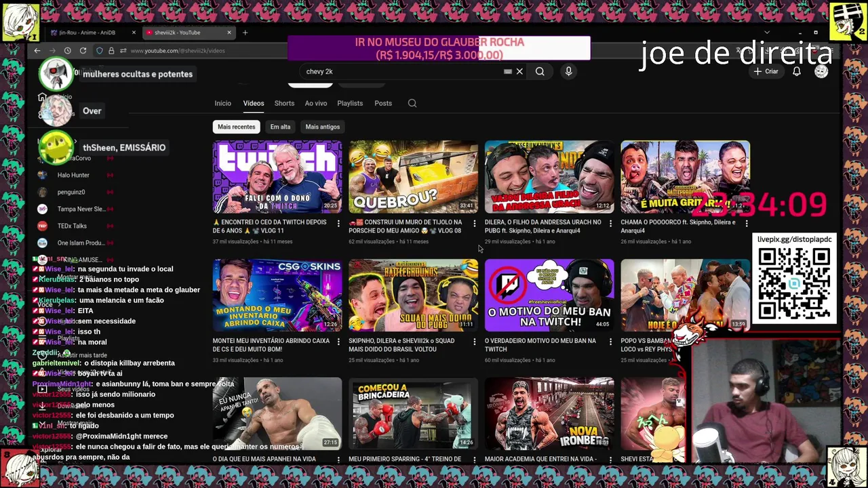Go back with the browser back arrow
This screenshot has height=488, width=868.
tap(37, 51)
